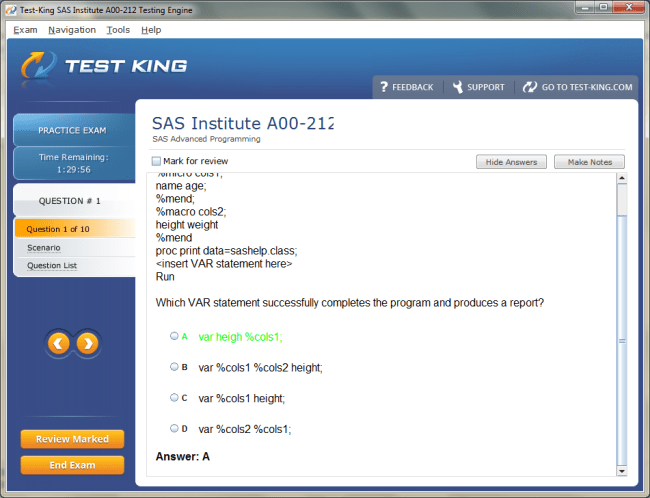This screenshot has width=650, height=498.
Task: Click answer text 'var heigh %cols1;'
Action: point(240,337)
